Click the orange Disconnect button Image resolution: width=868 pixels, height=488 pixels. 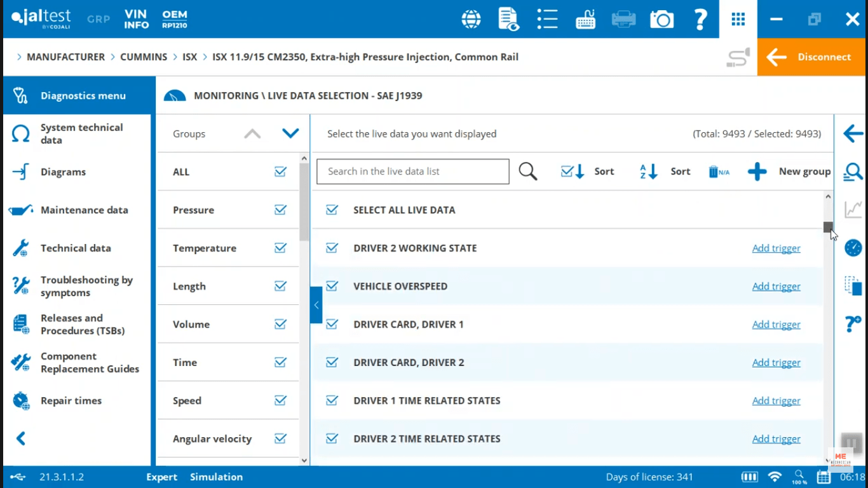click(812, 57)
